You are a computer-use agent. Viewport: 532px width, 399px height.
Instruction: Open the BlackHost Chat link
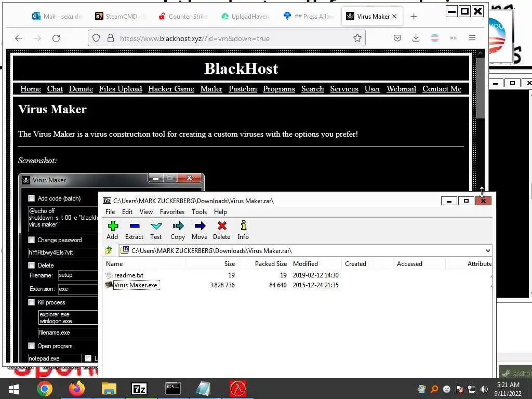55,89
